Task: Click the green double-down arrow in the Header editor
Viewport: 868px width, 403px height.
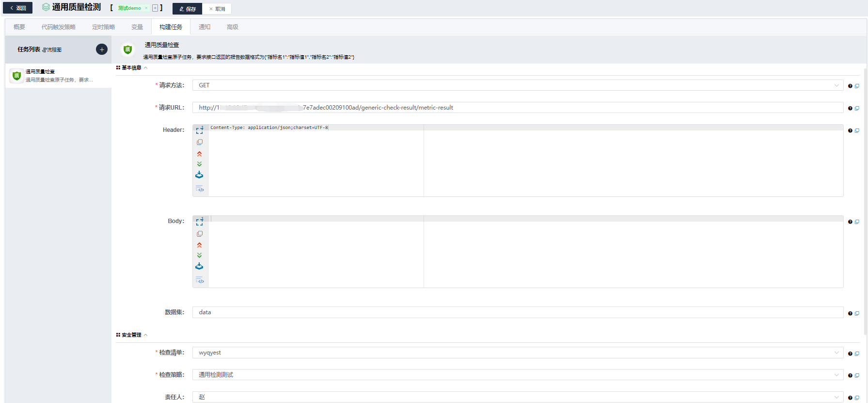Action: click(x=199, y=164)
